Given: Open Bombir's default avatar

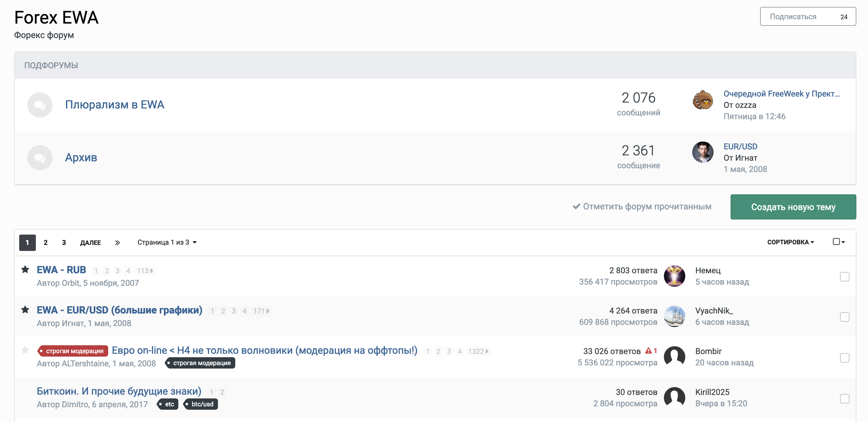Looking at the screenshot, I should (674, 357).
